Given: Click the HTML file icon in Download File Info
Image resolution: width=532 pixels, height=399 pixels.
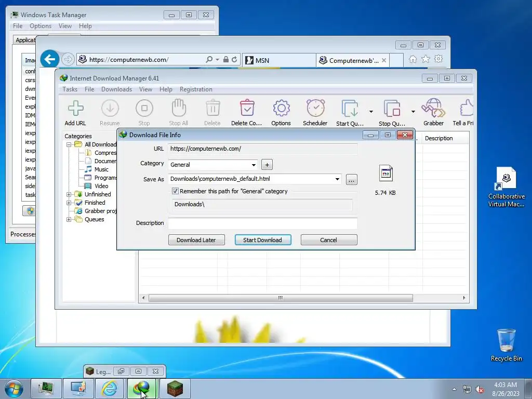Looking at the screenshot, I should point(386,174).
